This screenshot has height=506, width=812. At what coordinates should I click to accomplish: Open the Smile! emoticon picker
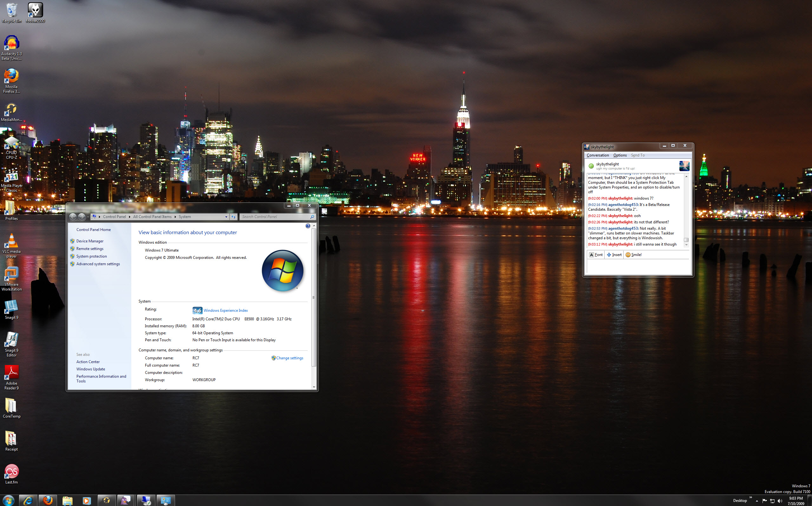633,255
